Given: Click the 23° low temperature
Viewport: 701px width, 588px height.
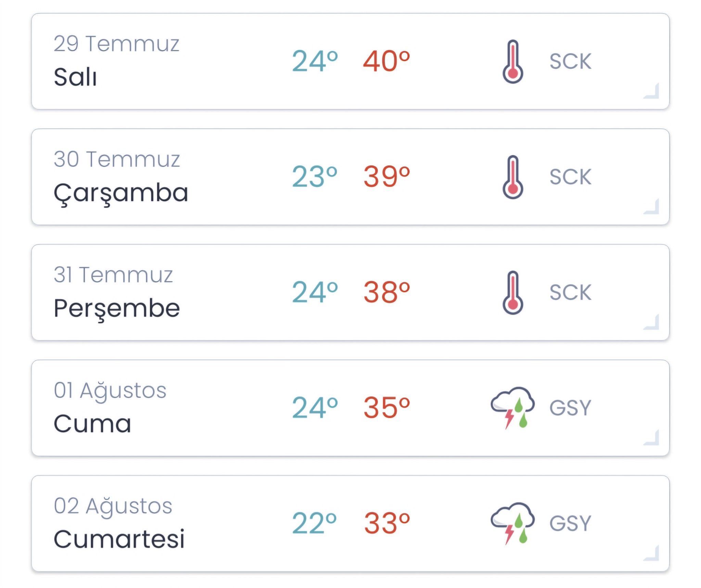Looking at the screenshot, I should click(315, 177).
